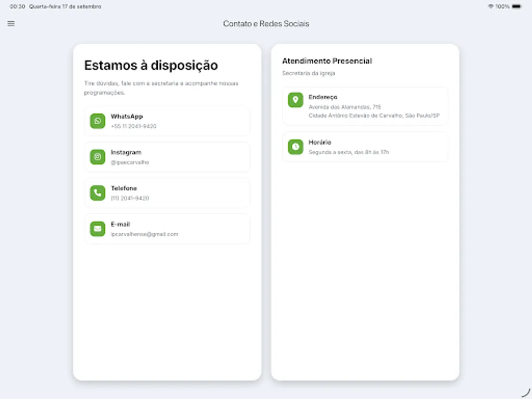Tap the Secretaria da igreja subtitle
The height and width of the screenshot is (399, 532).
(309, 73)
